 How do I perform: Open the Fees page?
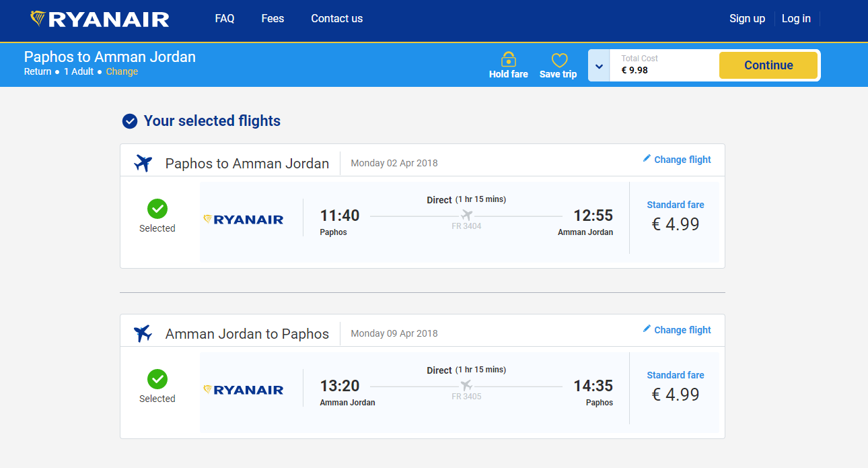point(273,19)
